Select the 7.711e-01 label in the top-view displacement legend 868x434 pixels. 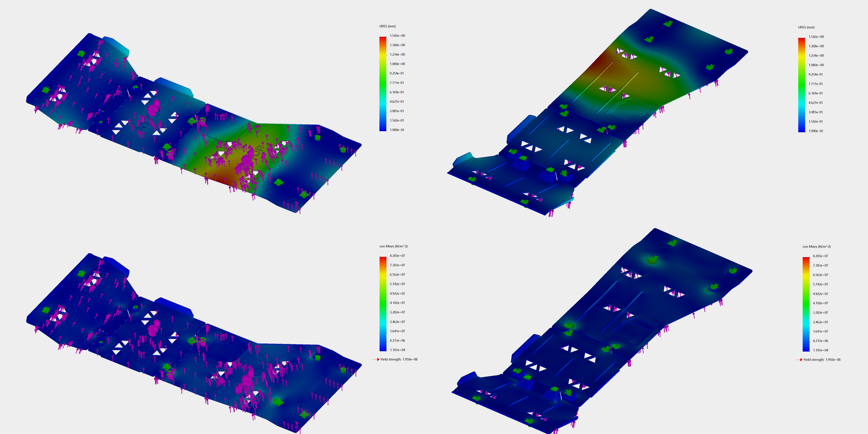(397, 83)
